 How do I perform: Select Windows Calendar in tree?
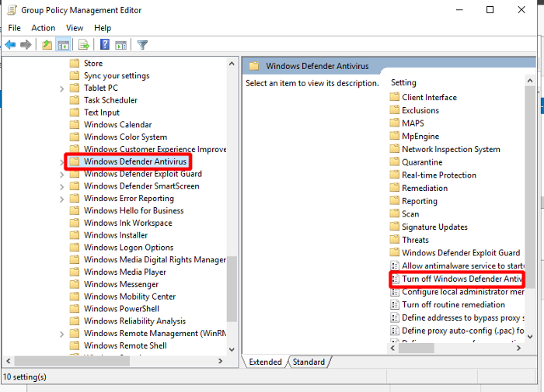coord(117,124)
